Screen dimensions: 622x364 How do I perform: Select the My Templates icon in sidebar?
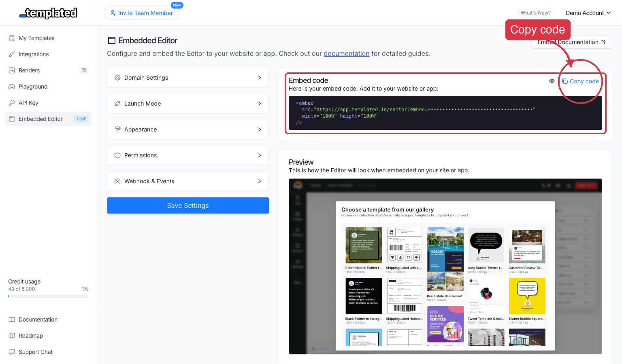click(12, 38)
